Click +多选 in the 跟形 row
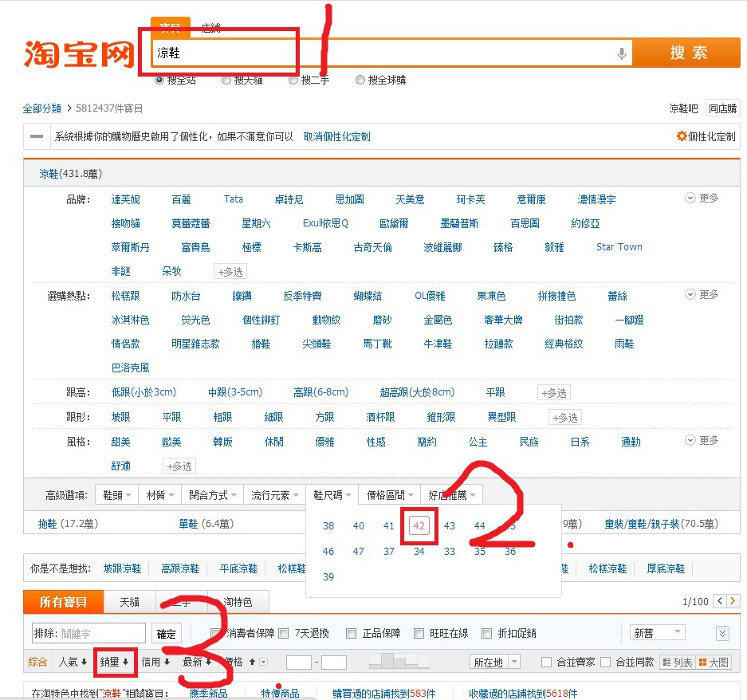Screen dimensions: 747x700 click(564, 418)
